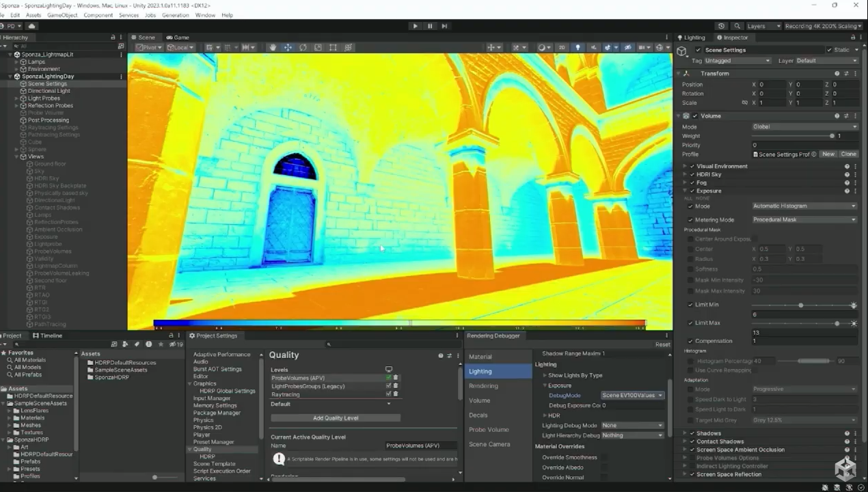Toggle LightProbesGroups (Legacy) platform checkbox
The image size is (868, 492).
pos(388,386)
